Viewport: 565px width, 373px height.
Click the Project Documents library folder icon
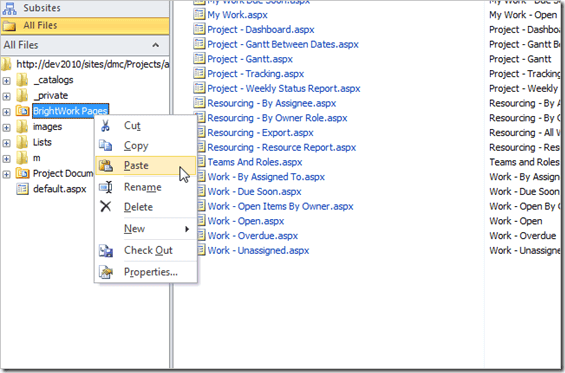22,173
